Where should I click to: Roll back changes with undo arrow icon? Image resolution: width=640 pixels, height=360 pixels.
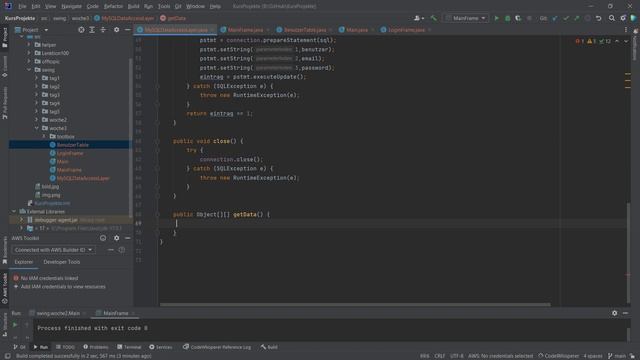pos(598,18)
